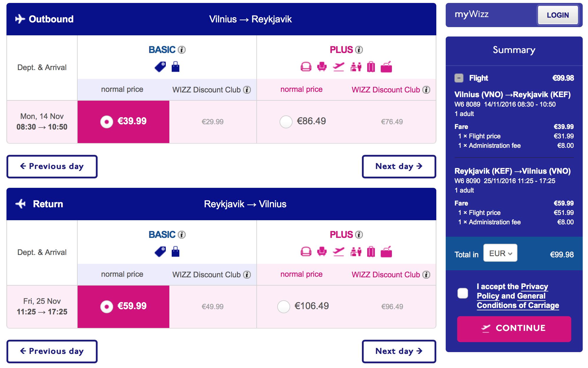588x368 pixels.
Task: Click the CONTINUE button
Action: point(514,329)
